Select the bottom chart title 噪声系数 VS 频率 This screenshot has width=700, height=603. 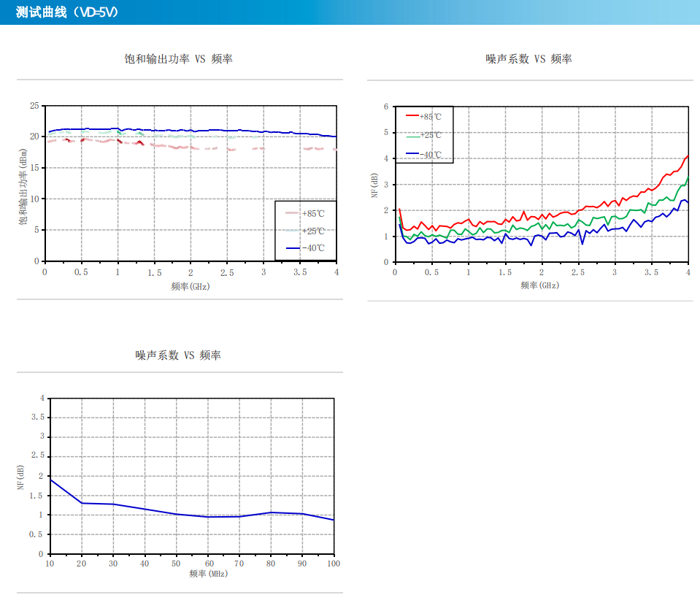pos(178,356)
